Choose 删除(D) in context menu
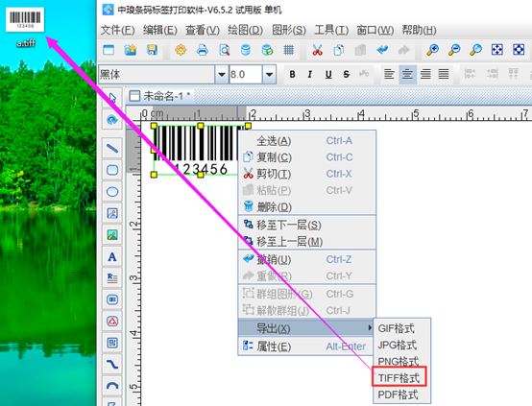 (x=307, y=206)
